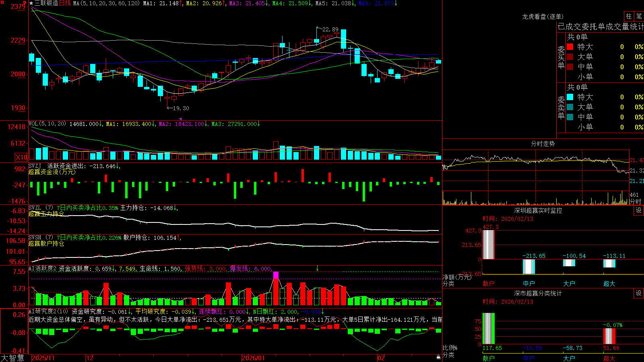Click the cyan 特大 swatch under 委卖单
Image resolution: width=644 pixels, height=362 pixels.
pos(570,97)
